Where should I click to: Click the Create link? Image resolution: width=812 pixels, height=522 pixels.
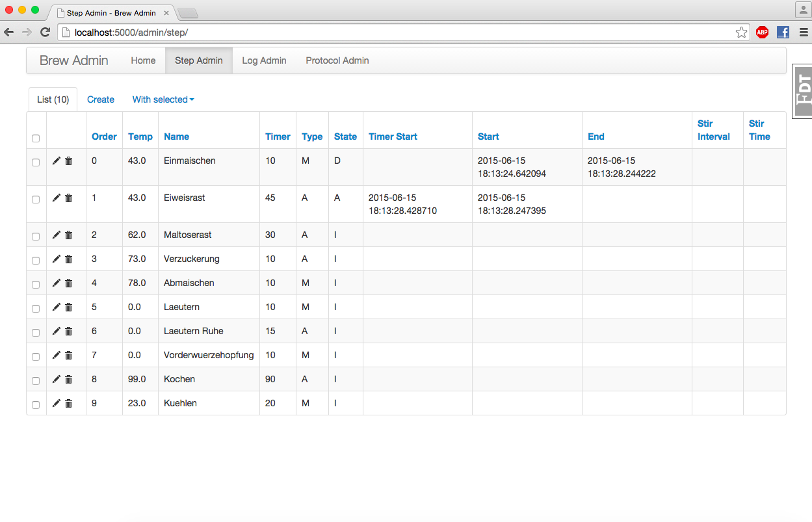(x=101, y=99)
